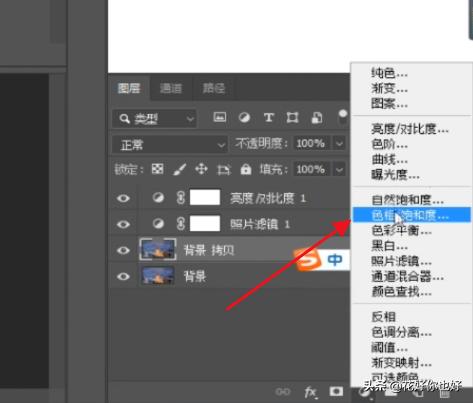
Task: Select the 背景 layer thumbnail
Action: [158, 276]
